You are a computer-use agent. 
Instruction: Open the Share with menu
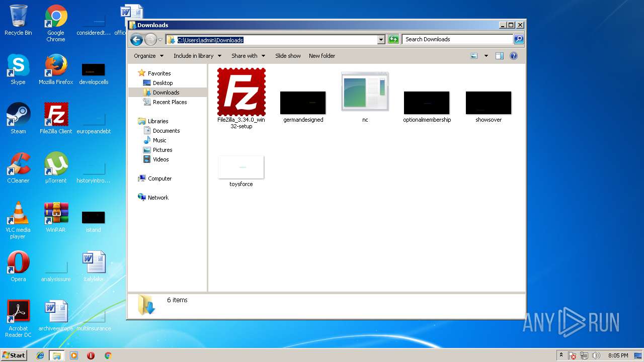(x=248, y=56)
